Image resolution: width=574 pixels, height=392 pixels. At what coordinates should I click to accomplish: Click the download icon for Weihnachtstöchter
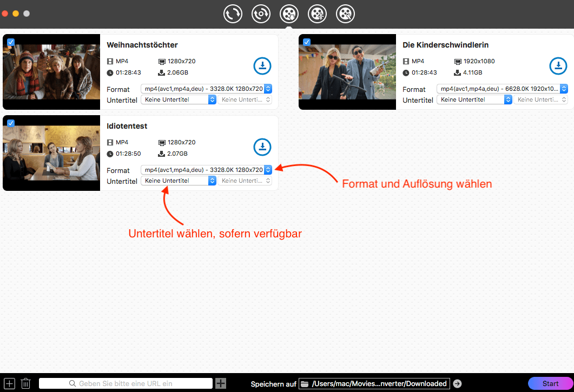(x=262, y=65)
